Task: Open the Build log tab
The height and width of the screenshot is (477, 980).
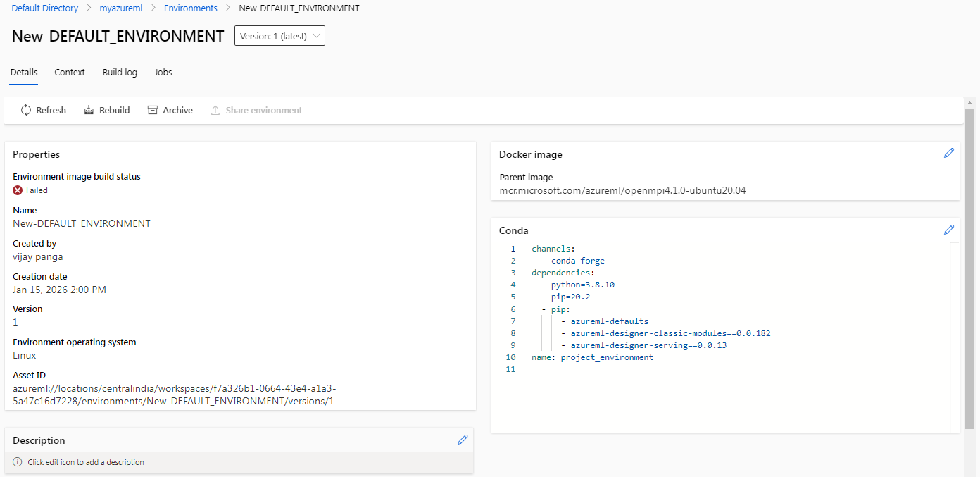Action: coord(120,72)
